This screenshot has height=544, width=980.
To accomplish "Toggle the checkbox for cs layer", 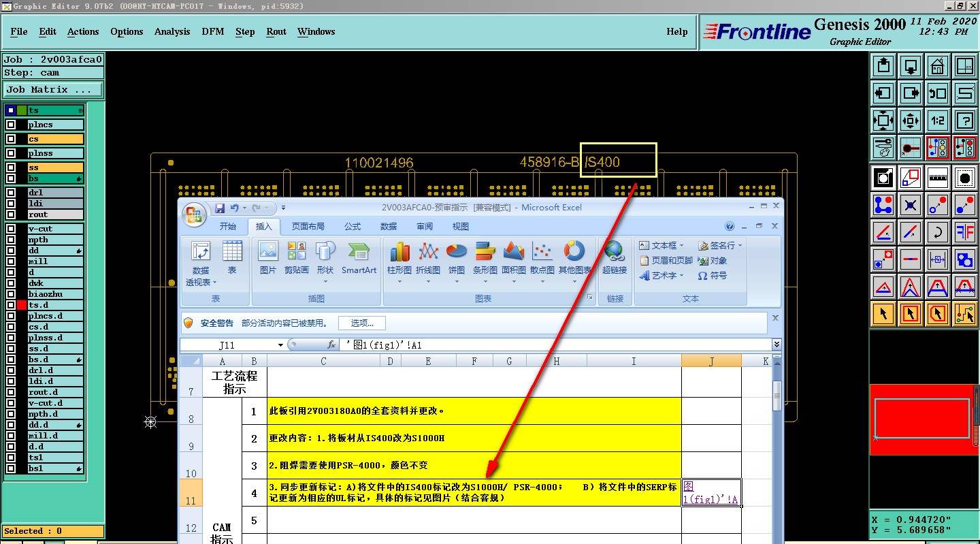I will [x=11, y=139].
